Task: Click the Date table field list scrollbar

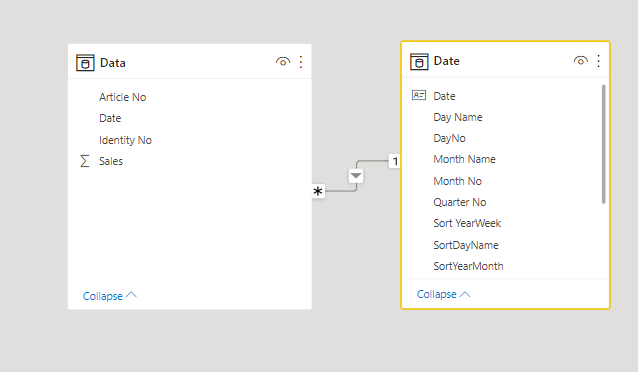Action: (x=603, y=144)
